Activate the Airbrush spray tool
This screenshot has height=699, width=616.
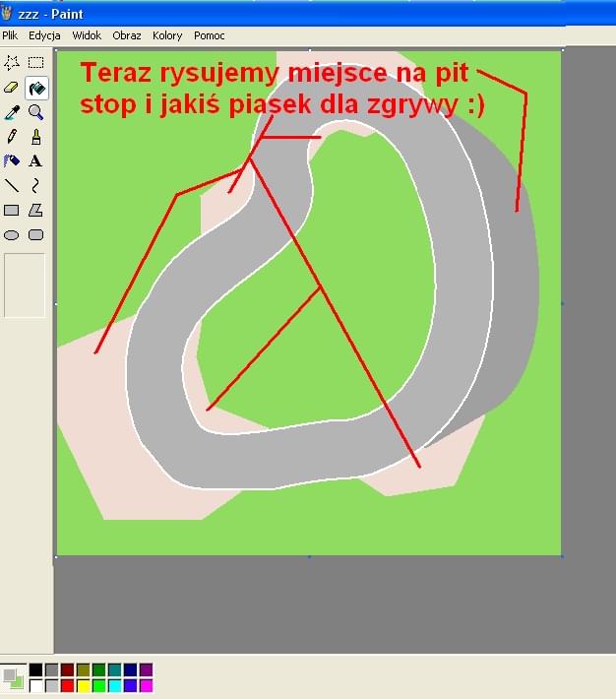tap(12, 160)
